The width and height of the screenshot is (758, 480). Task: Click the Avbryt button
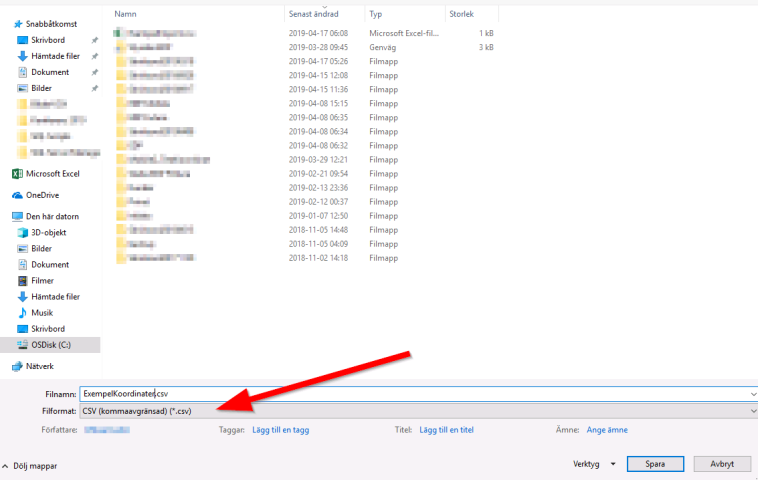pos(721,464)
